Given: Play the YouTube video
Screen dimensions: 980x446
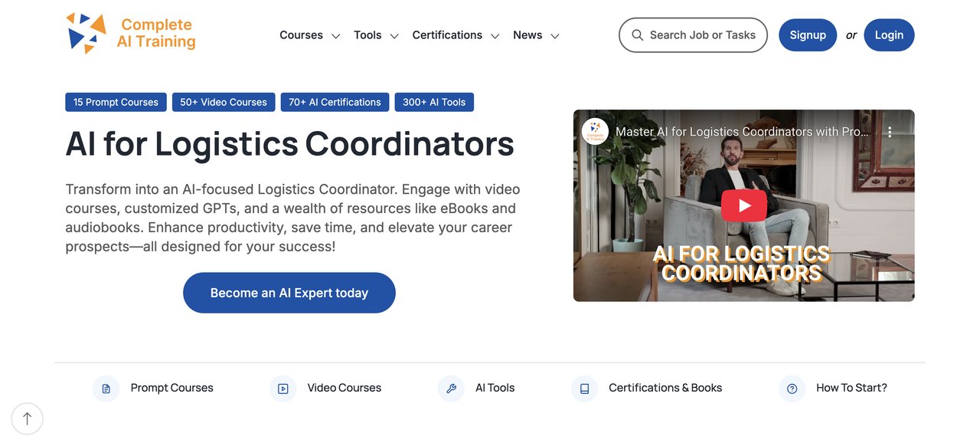Looking at the screenshot, I should pos(743,205).
